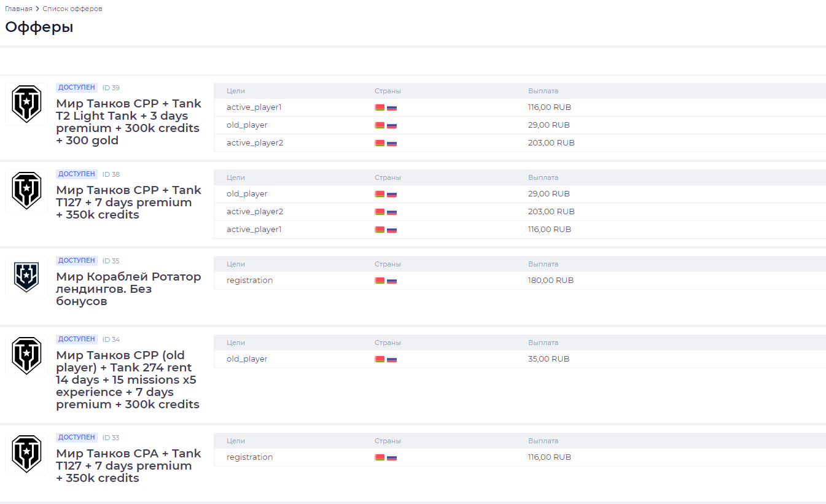Click ДОСТУПЕН badge next to ID 34
The height and width of the screenshot is (504, 826).
pos(77,339)
